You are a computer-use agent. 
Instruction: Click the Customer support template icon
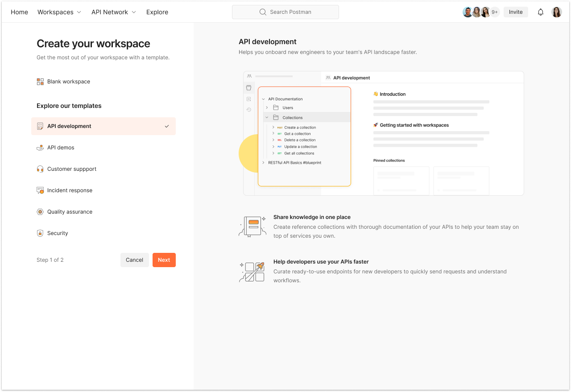[x=40, y=169]
